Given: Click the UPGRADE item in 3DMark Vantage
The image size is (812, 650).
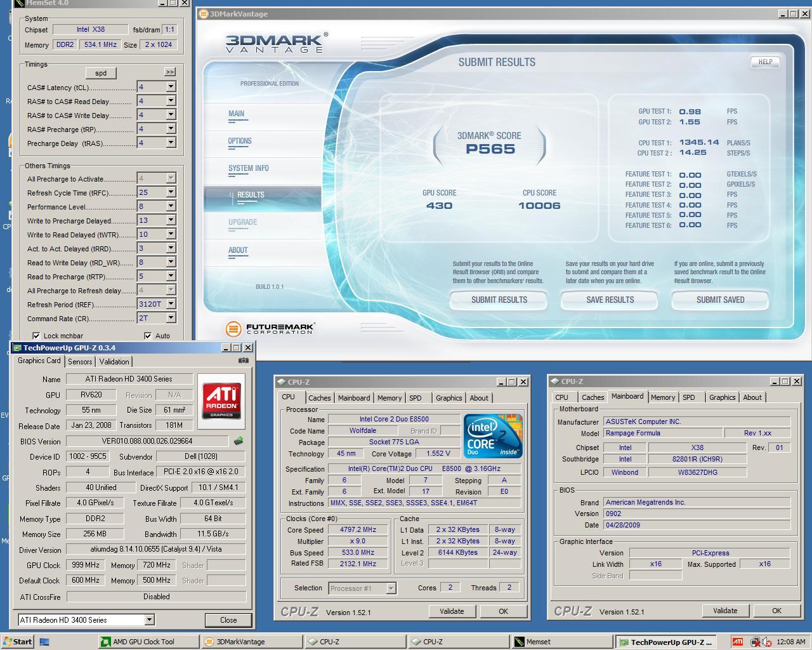Looking at the screenshot, I should click(242, 223).
